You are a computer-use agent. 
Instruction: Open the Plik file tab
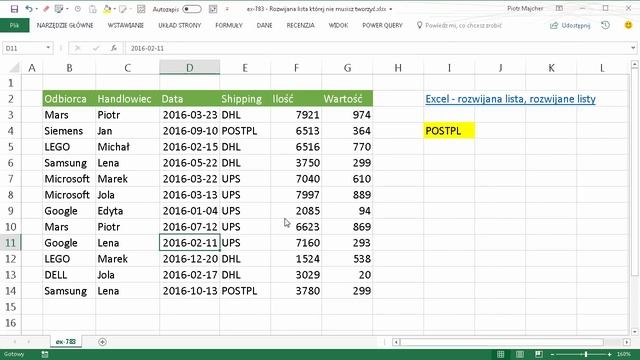pos(14,25)
